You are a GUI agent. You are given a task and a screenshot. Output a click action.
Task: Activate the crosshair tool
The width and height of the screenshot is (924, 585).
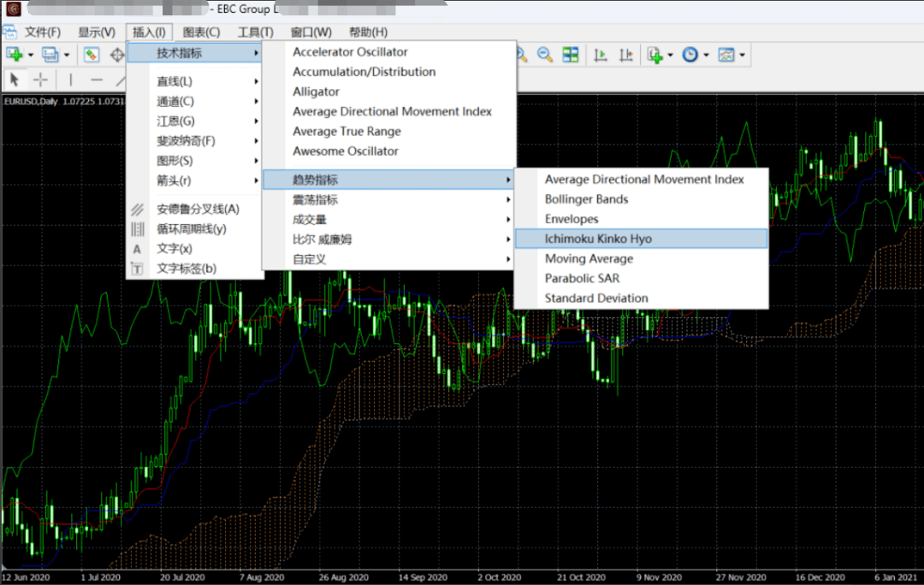point(41,79)
